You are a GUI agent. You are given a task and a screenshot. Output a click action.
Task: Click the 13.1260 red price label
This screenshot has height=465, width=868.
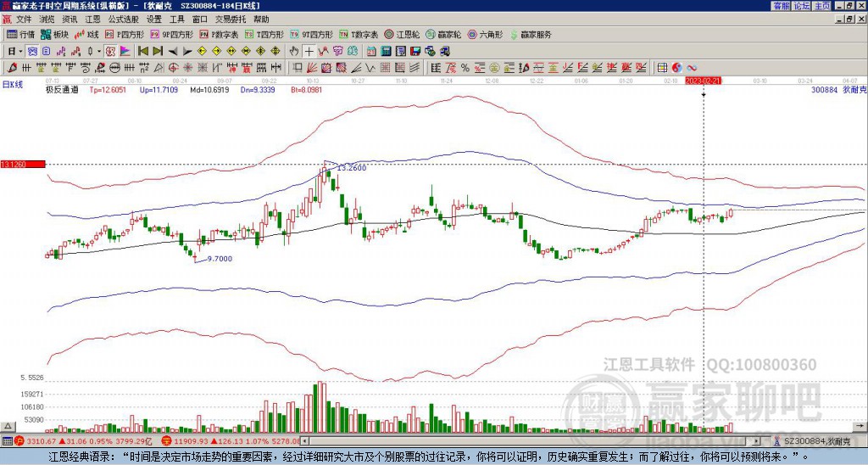click(23, 164)
